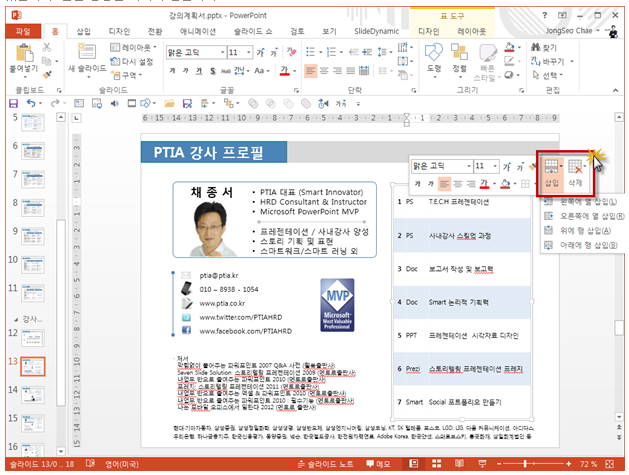Click the zoom slider handle in status bar
629x475 pixels.
[525, 464]
